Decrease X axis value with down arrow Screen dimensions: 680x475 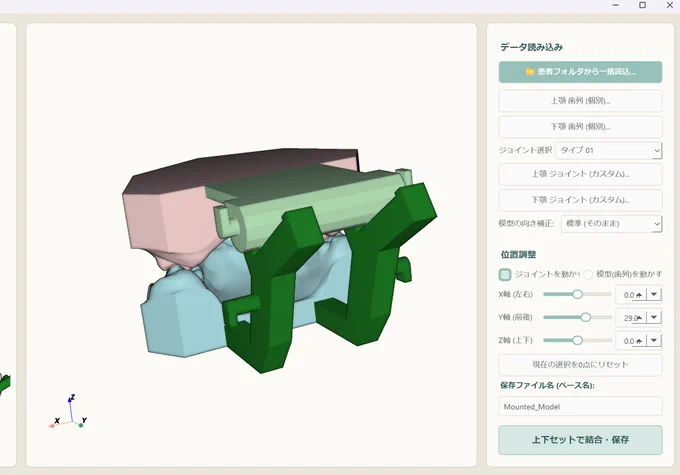(654, 294)
